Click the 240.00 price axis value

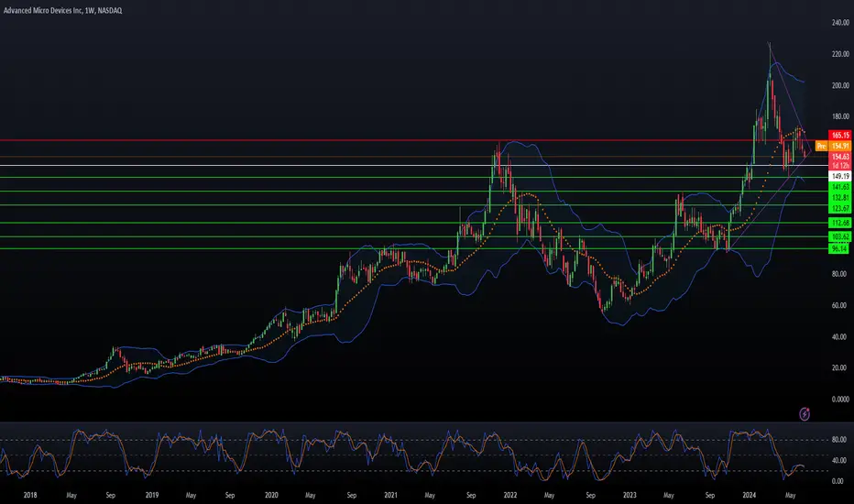[x=840, y=23]
